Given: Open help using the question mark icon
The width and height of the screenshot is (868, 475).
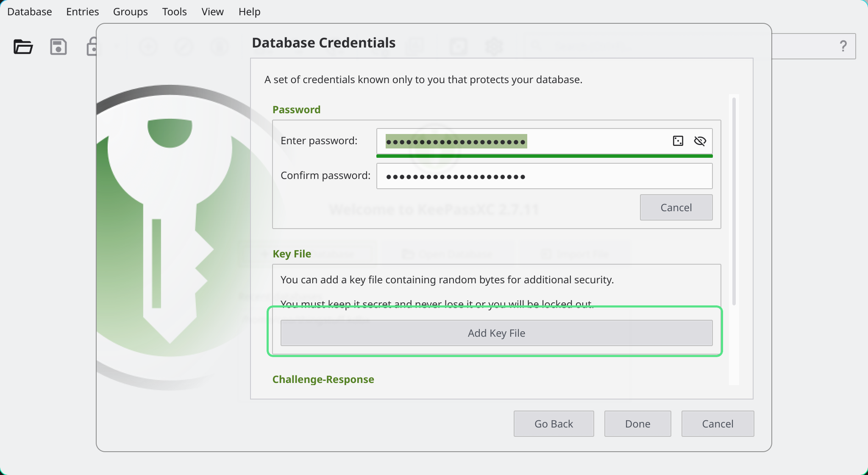Looking at the screenshot, I should (x=843, y=46).
